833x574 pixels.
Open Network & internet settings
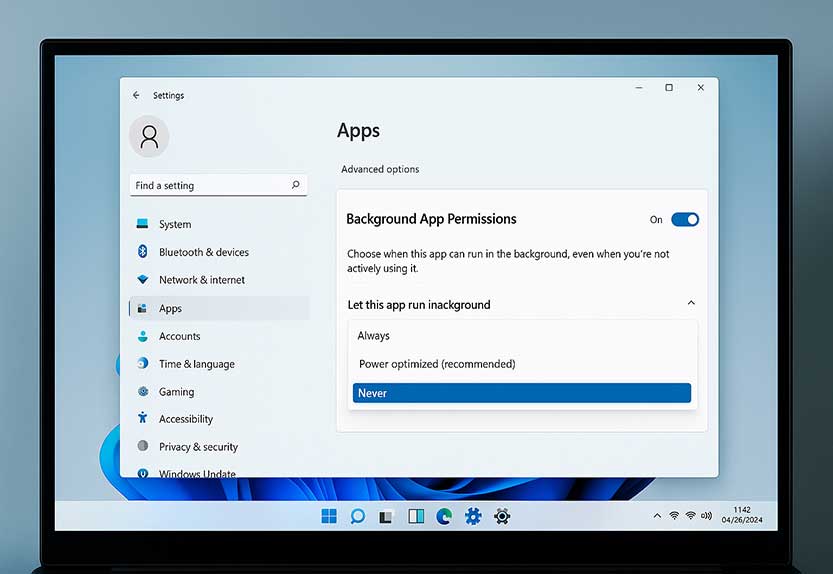[x=219, y=280]
